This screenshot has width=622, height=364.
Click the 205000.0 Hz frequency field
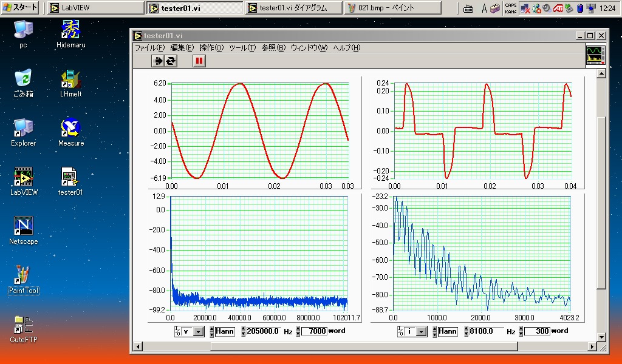[262, 332]
